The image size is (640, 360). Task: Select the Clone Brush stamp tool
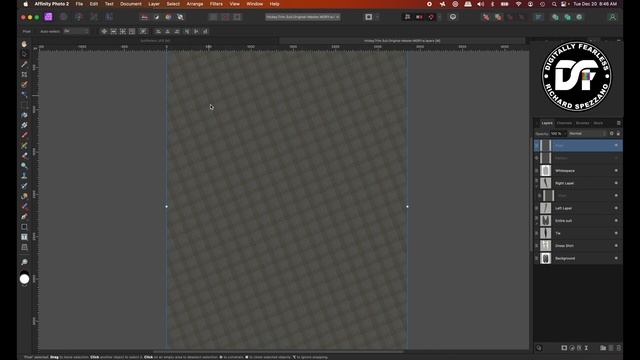click(x=24, y=176)
